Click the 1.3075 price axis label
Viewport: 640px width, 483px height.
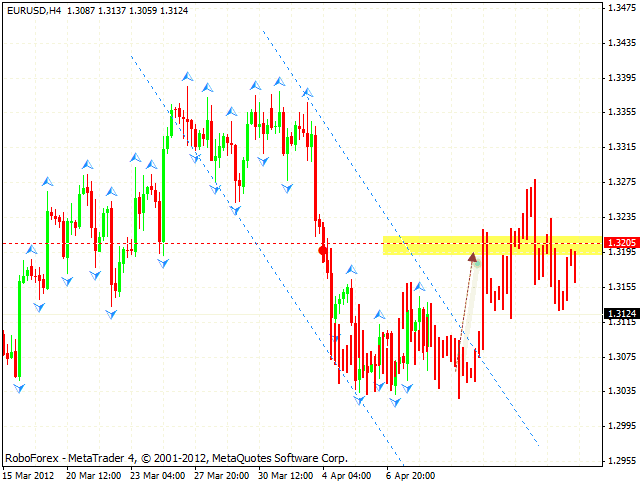tap(622, 356)
